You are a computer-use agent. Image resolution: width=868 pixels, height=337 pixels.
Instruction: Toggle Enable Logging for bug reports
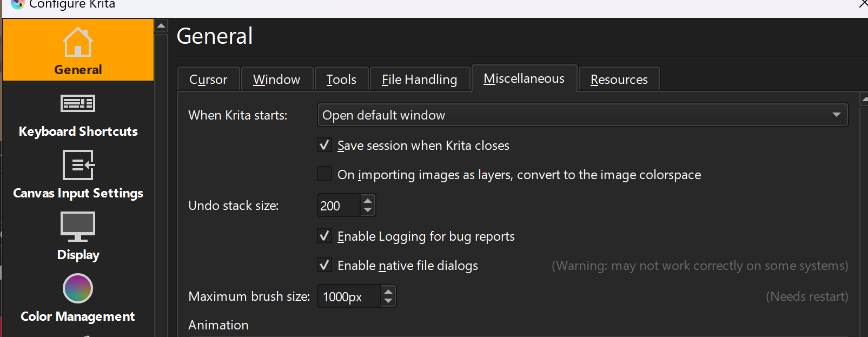[x=324, y=236]
